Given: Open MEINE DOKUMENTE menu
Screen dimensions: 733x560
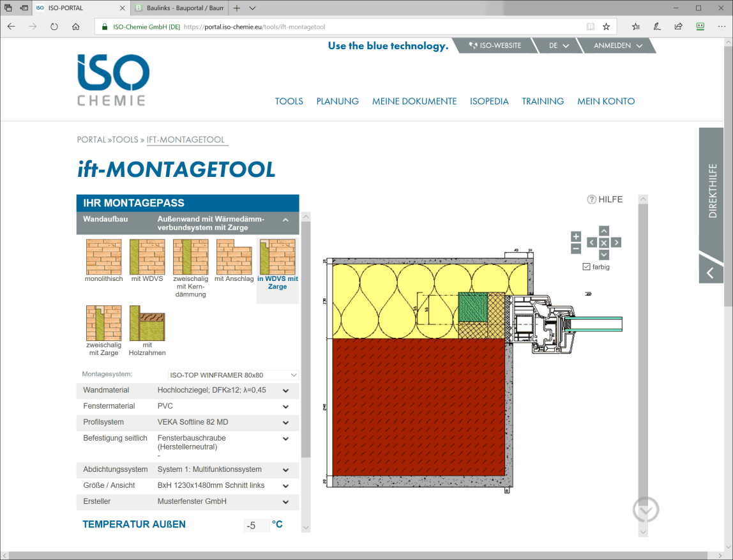Looking at the screenshot, I should click(x=414, y=102).
